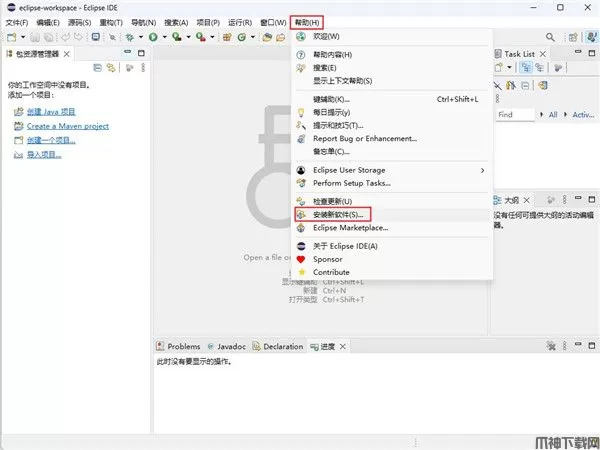Click the 导入项目... link

44,155
